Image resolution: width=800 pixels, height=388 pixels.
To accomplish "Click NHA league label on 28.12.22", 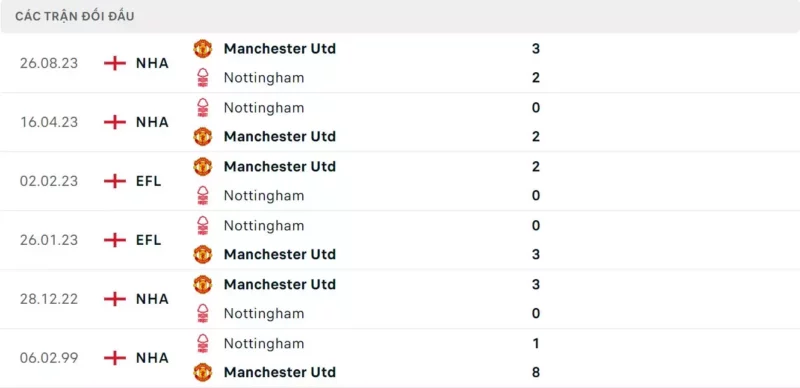I will pyautogui.click(x=152, y=299).
